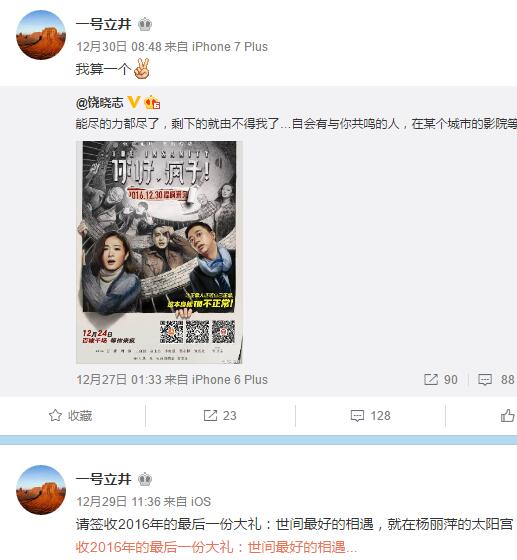
Task: Open the first post's 一号立井 avatar
Action: (41, 35)
